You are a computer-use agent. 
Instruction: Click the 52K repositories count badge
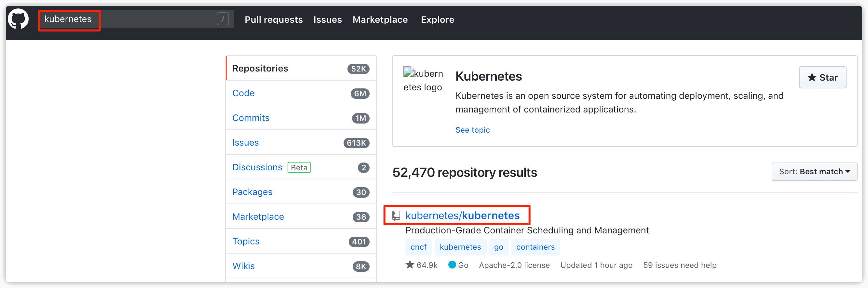[358, 69]
